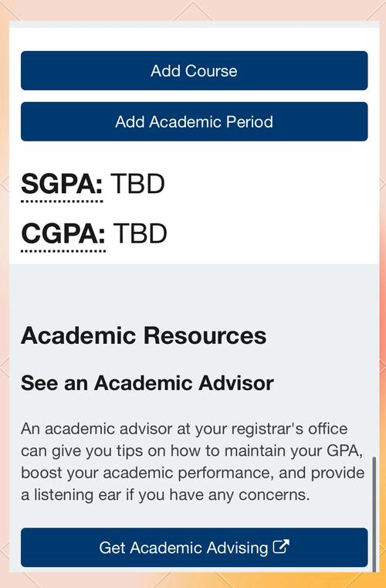Click the Add Course button

point(194,70)
